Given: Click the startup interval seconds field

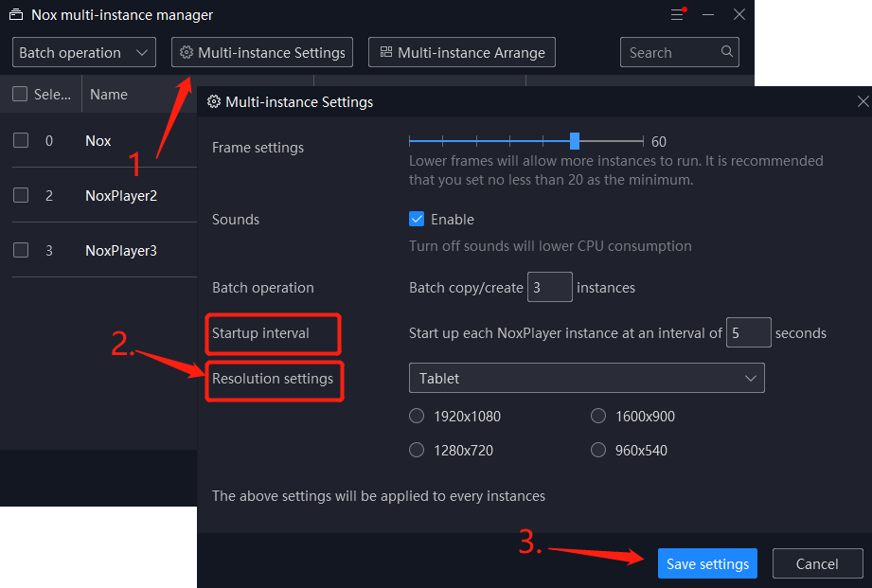Looking at the screenshot, I should pyautogui.click(x=749, y=332).
